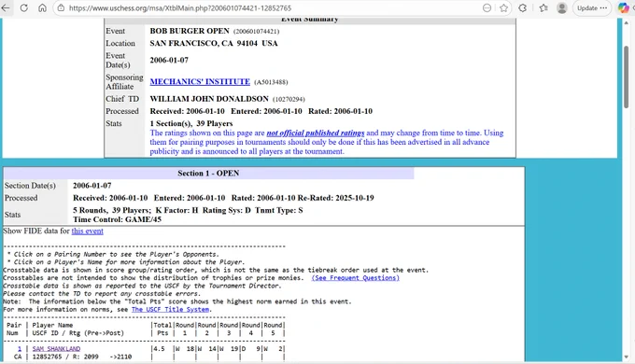Open the MECHANICS' INSTITUTE affiliate link
This screenshot has width=635, height=364.
point(200,82)
